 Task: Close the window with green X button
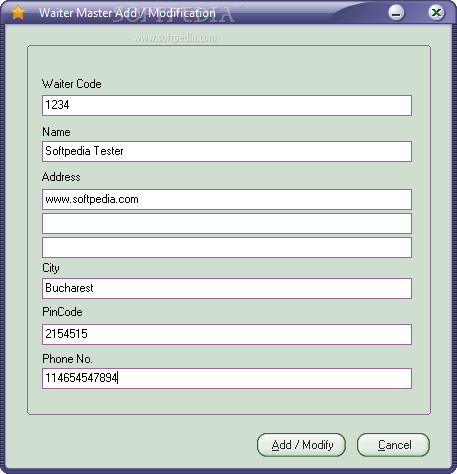click(x=436, y=13)
